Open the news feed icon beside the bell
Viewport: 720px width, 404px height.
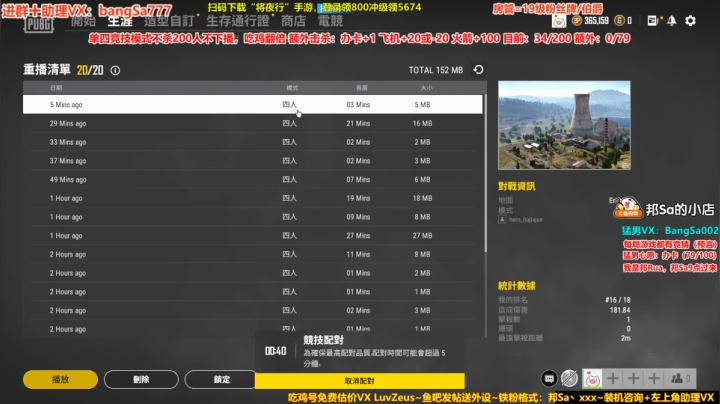click(x=652, y=21)
